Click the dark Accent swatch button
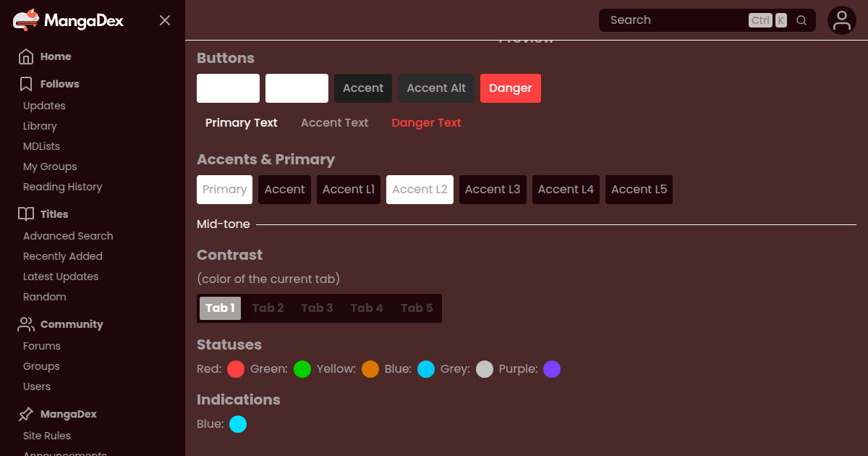Viewport: 868px width, 456px height. pos(284,190)
